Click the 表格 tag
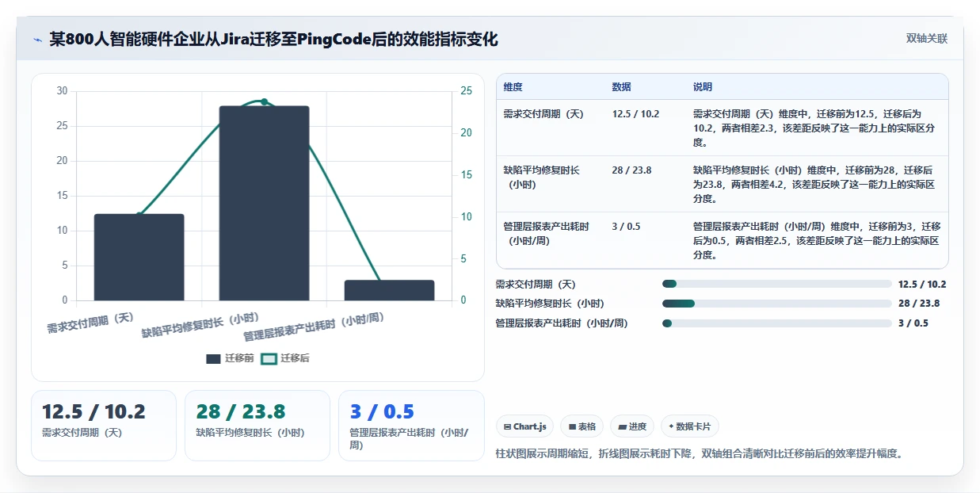The height and width of the screenshot is (493, 980). coord(582,426)
